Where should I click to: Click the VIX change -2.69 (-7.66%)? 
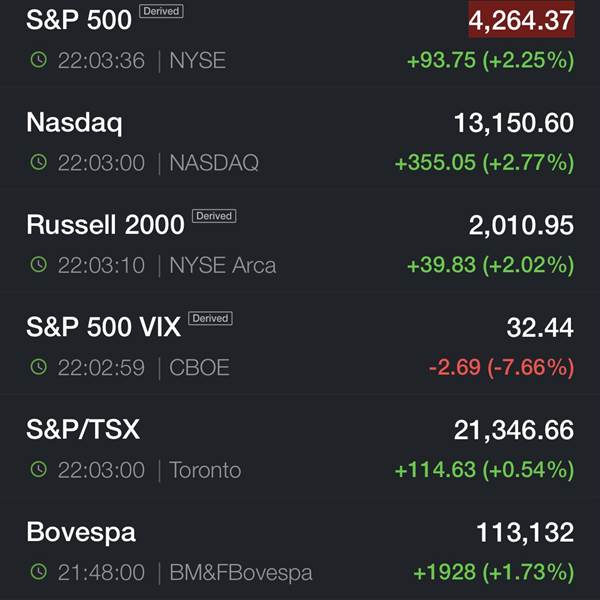coord(501,367)
